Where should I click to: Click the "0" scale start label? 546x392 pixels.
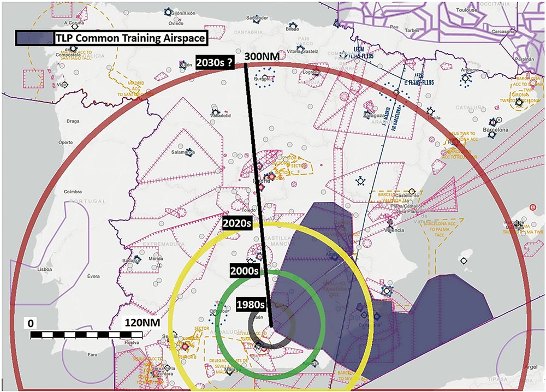[x=31, y=323]
